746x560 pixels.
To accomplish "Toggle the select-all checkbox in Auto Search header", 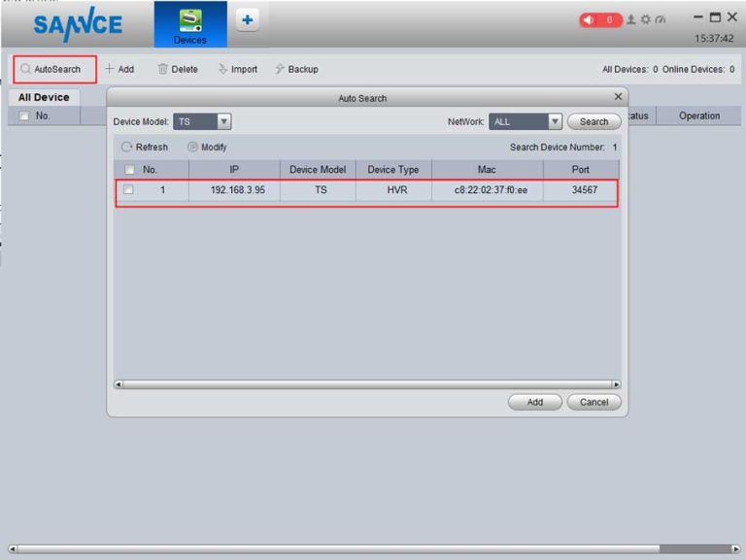I will (x=128, y=170).
